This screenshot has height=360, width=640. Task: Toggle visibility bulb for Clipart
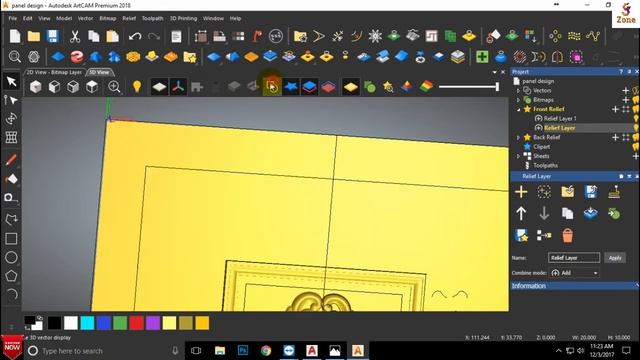636,147
